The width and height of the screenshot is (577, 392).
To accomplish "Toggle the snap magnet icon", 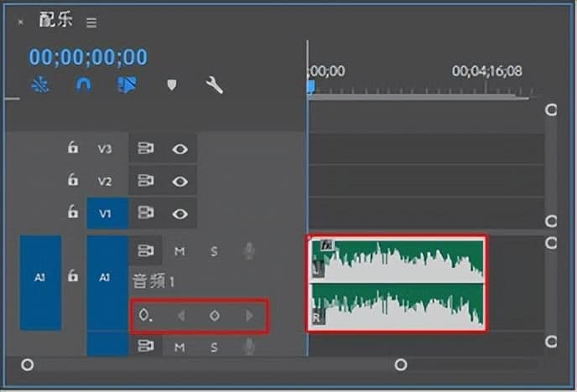I will coord(83,85).
